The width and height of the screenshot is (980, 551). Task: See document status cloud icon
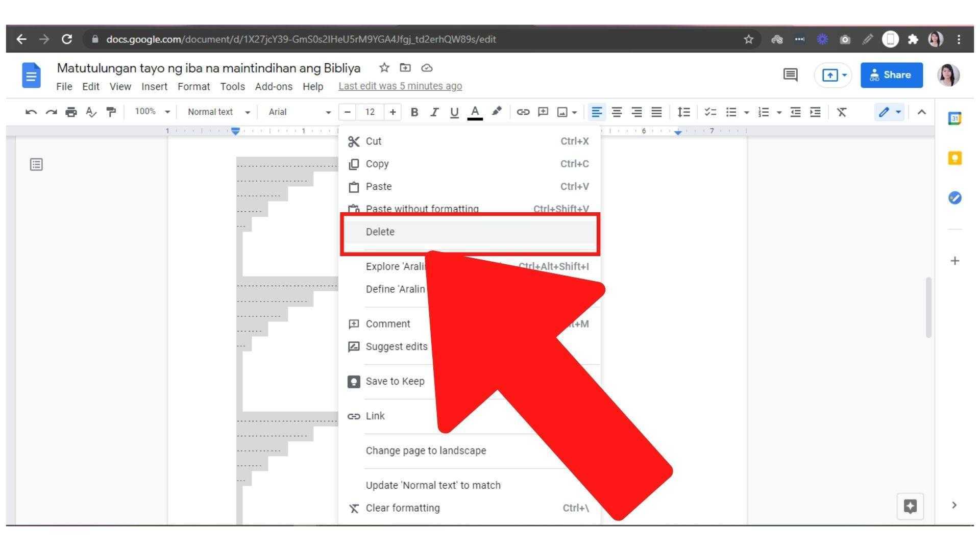pos(427,68)
